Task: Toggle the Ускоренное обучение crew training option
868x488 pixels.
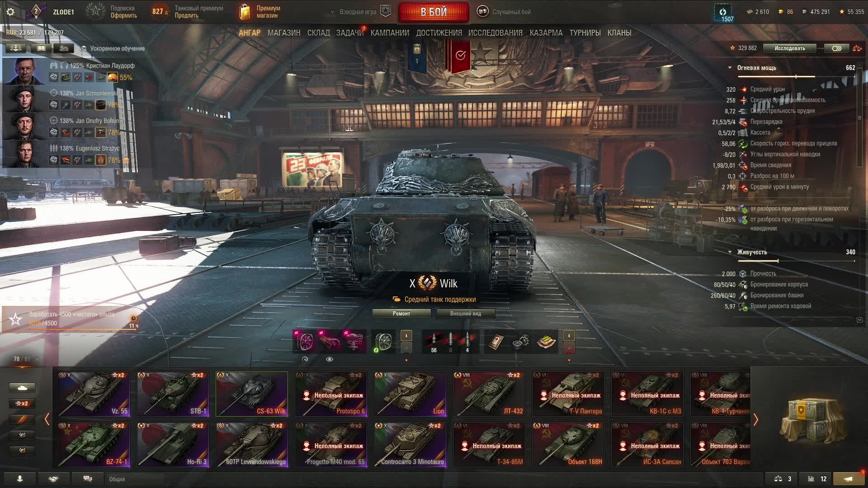Action: pos(113,48)
